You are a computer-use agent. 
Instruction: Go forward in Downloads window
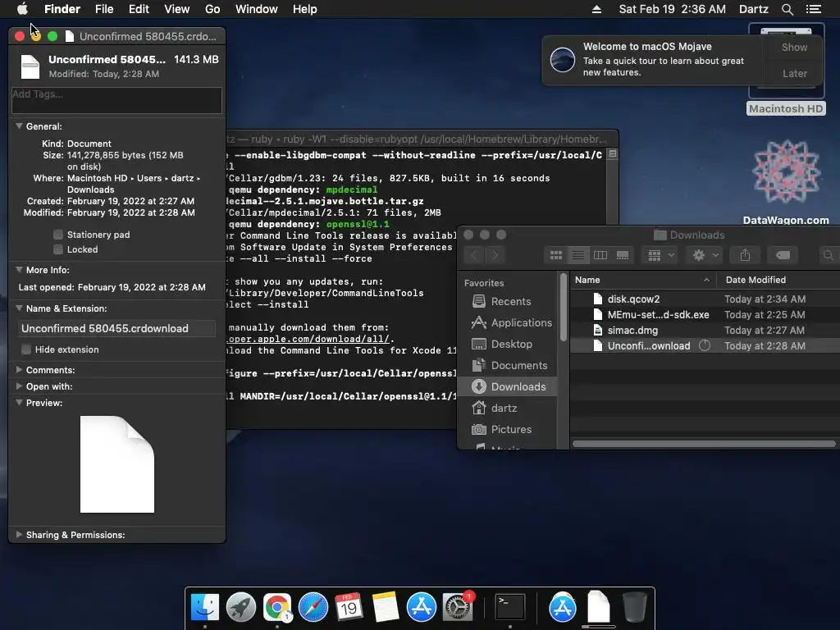(495, 255)
